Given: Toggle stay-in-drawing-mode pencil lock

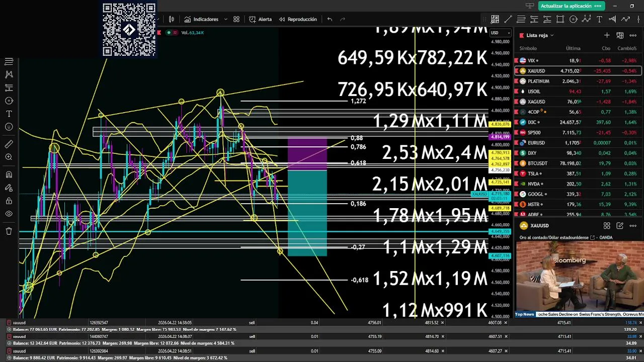Looking at the screenshot, I should point(9,188).
